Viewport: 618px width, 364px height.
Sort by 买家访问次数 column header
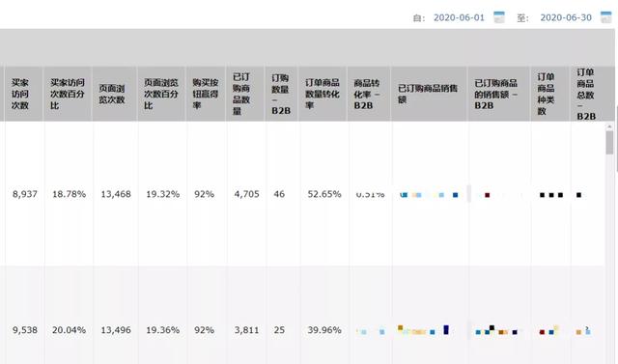coord(19,94)
